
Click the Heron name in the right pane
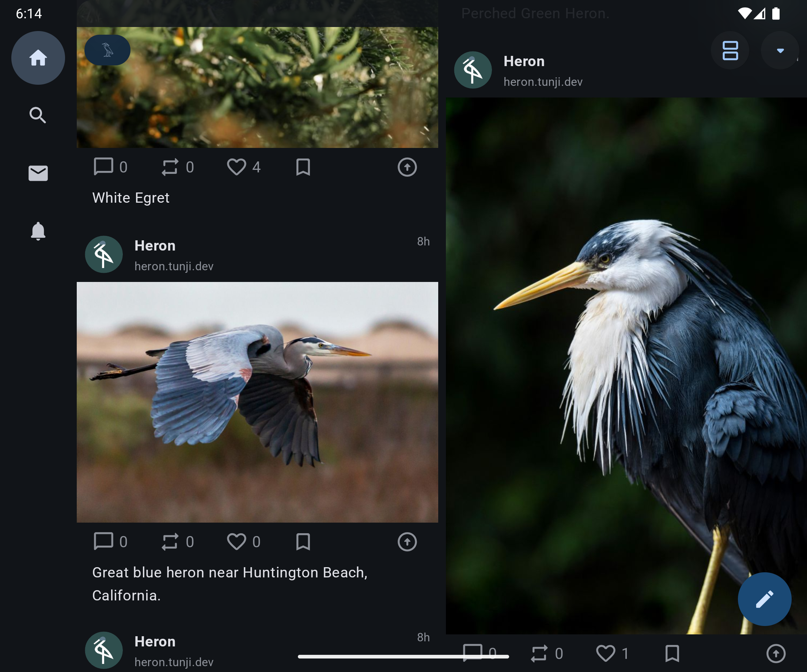[x=524, y=61]
